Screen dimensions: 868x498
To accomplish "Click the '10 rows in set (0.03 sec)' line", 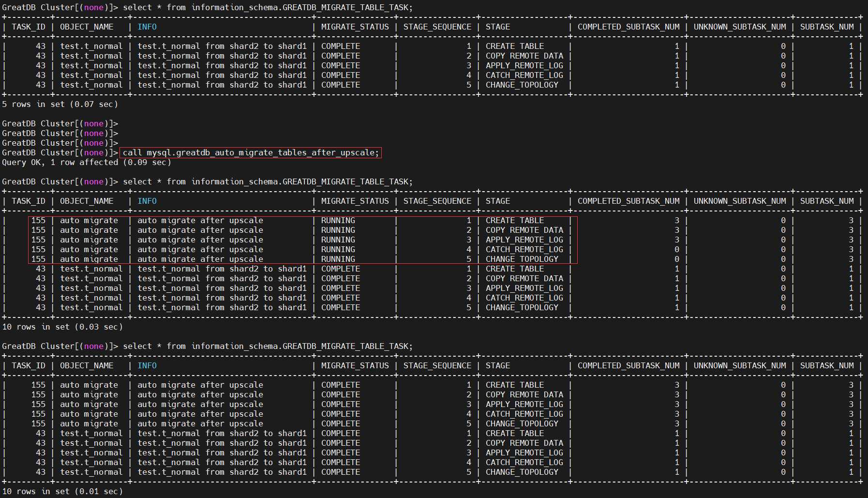I will [x=62, y=327].
